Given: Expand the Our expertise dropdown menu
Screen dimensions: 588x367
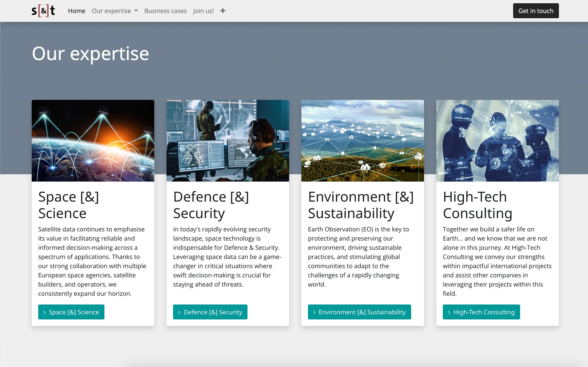Looking at the screenshot, I should (x=115, y=11).
